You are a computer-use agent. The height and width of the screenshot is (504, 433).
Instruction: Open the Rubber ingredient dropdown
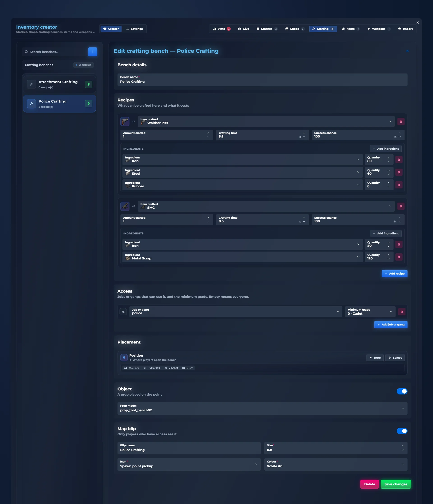coord(242,185)
